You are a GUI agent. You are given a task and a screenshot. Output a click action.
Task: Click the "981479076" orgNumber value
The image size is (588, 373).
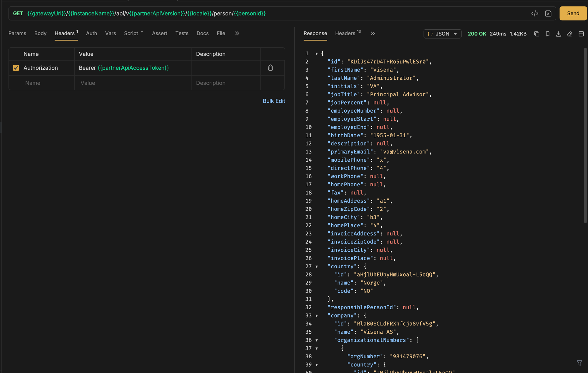point(407,357)
